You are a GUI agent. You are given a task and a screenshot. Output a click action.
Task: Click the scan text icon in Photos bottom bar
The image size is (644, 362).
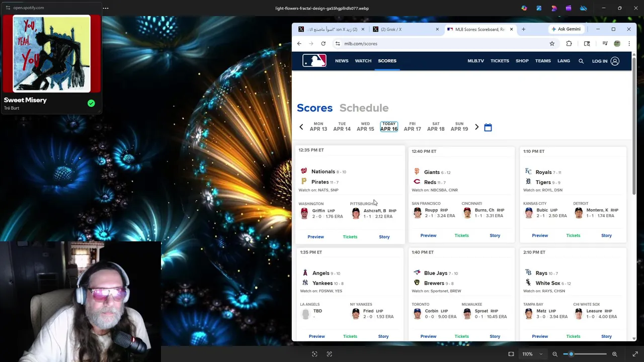pyautogui.click(x=330, y=354)
